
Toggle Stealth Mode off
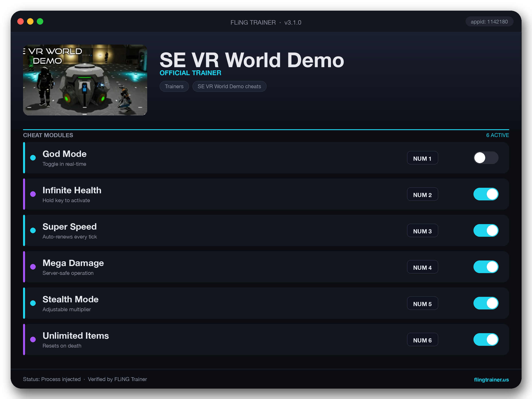click(486, 303)
